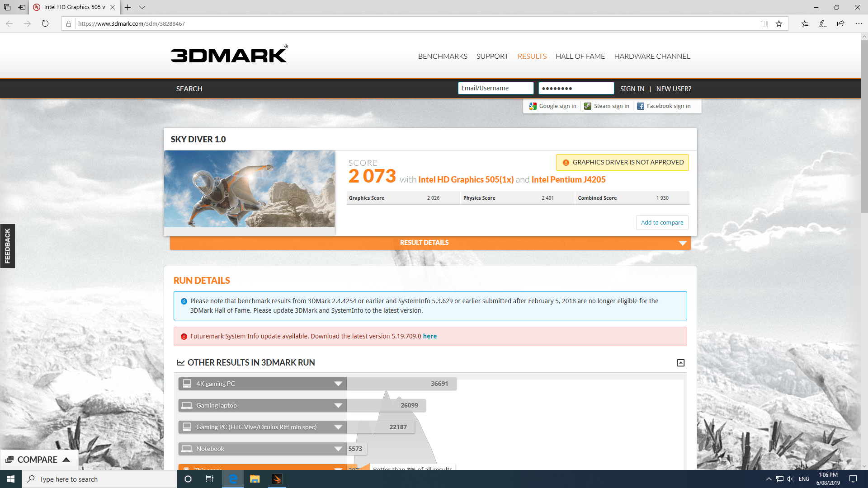Open Edge settings and more menu
The image size is (868, 488).
point(859,23)
